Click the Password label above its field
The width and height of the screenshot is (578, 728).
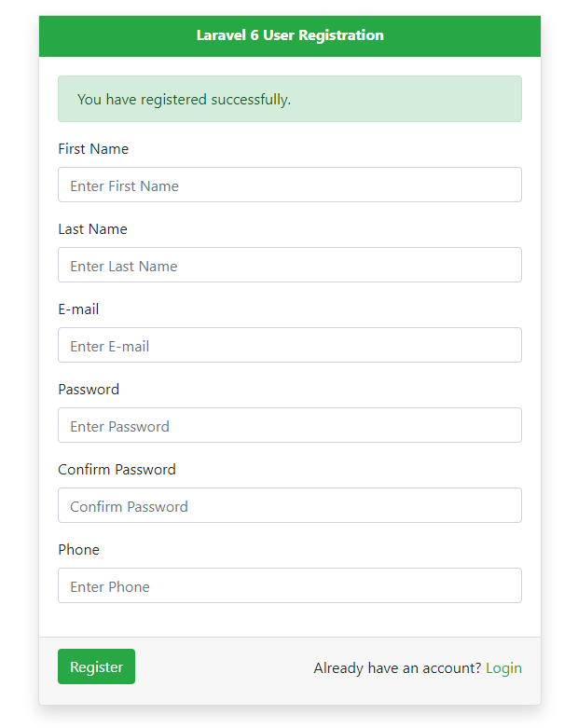pos(89,390)
